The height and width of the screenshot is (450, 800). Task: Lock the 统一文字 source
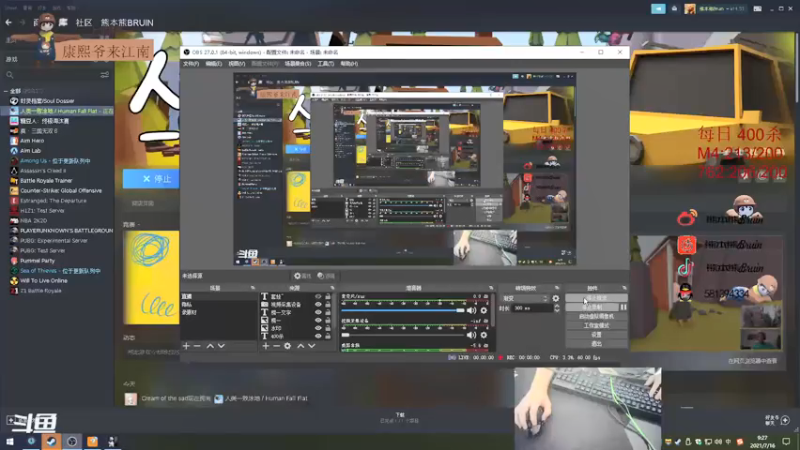coord(328,312)
